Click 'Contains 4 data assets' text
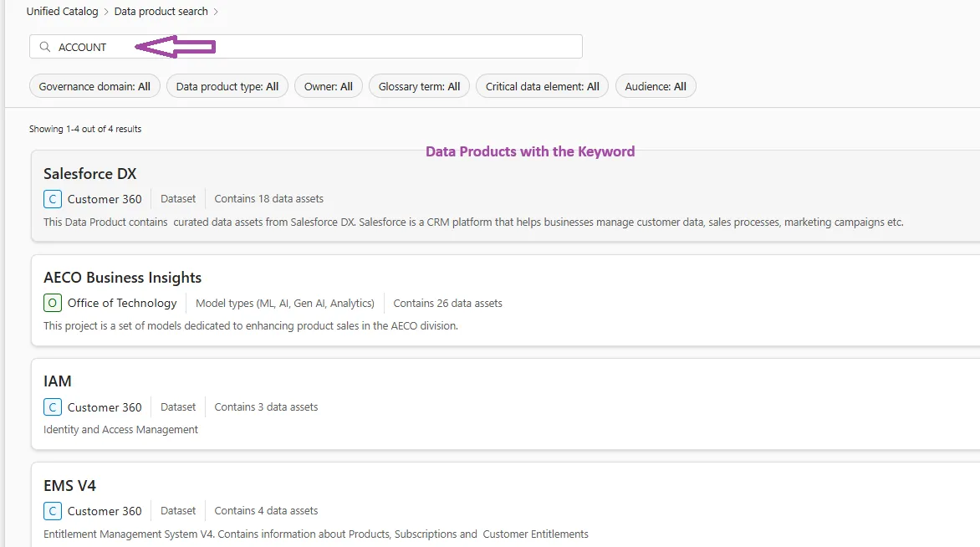 click(x=266, y=511)
